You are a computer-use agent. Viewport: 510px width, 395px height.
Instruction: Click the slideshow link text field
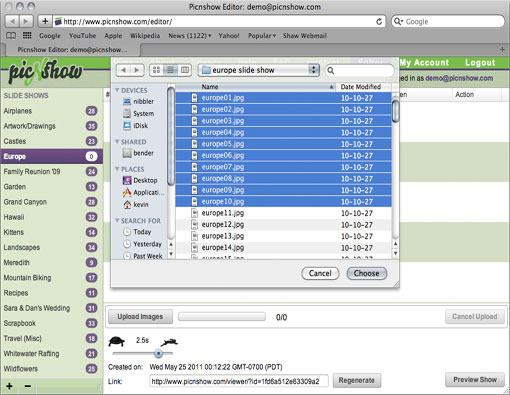point(239,381)
